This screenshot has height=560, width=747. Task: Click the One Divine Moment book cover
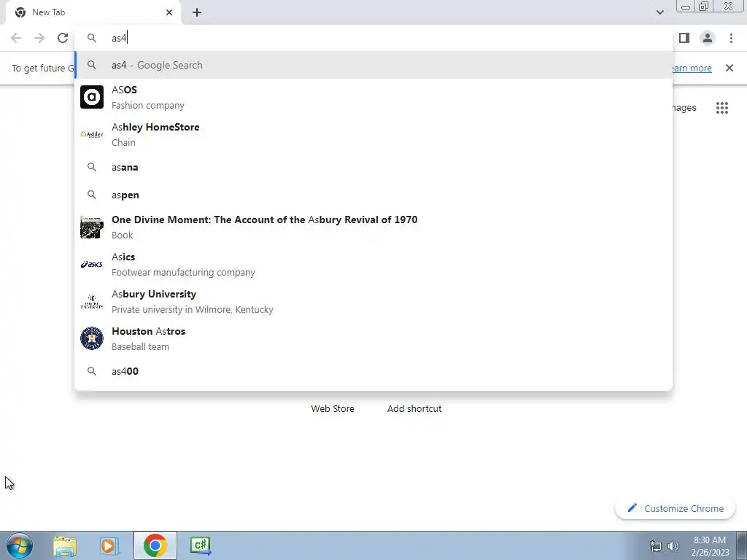[x=91, y=227]
